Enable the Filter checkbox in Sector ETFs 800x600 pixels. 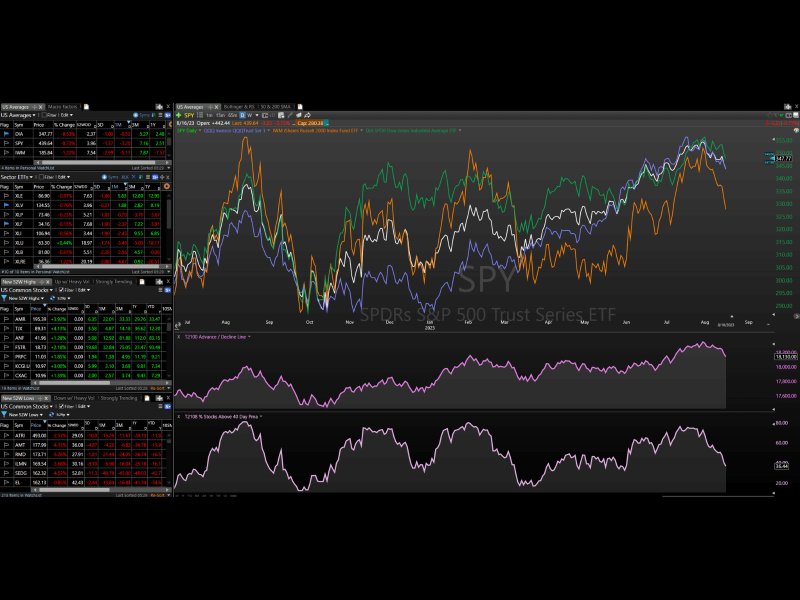pos(41,177)
